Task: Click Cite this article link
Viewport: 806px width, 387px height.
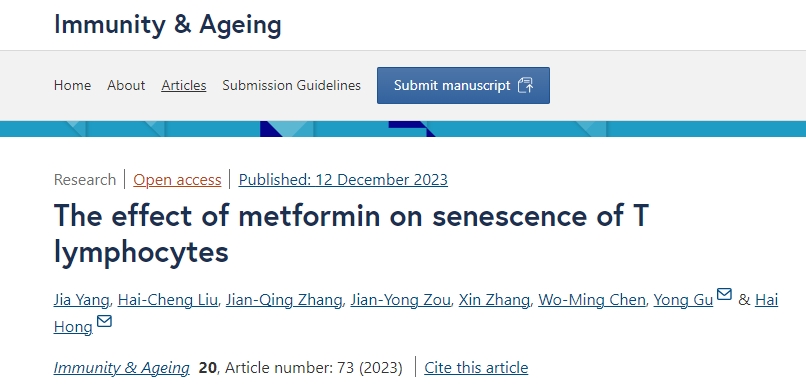Action: click(x=476, y=367)
